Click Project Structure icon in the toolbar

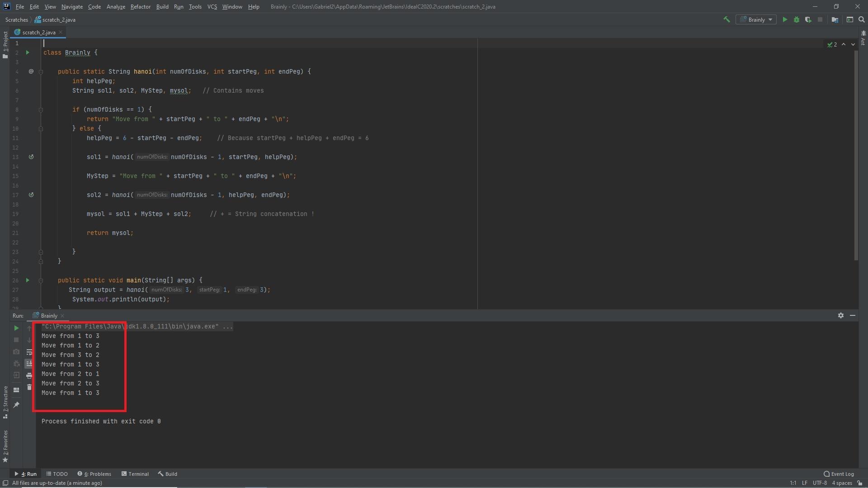pos(835,19)
